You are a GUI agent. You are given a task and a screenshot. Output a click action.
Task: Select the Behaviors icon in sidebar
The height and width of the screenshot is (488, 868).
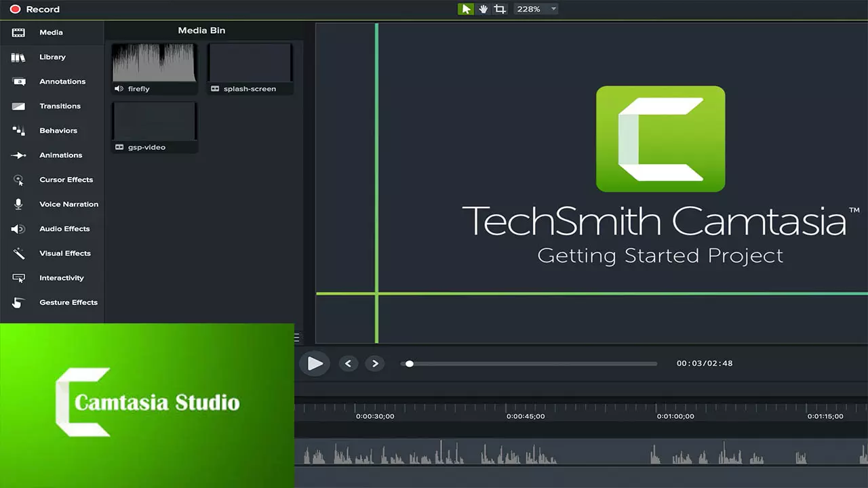pos(19,131)
